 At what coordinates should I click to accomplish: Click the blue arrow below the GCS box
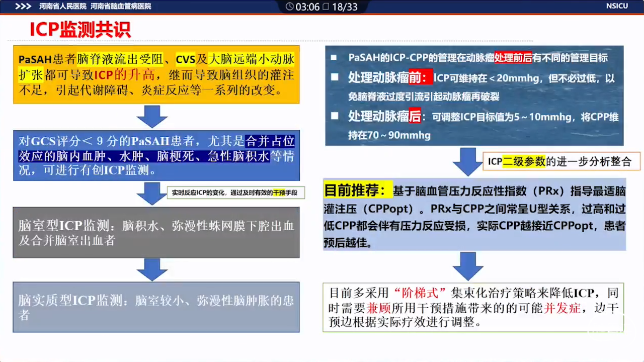point(151,193)
